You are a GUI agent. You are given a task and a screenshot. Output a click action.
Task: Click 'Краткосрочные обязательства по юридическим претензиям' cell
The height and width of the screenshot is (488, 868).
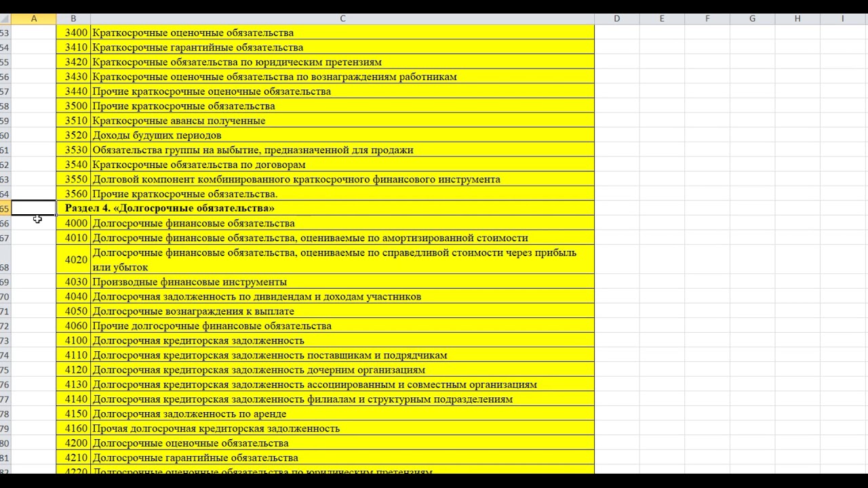tap(342, 62)
